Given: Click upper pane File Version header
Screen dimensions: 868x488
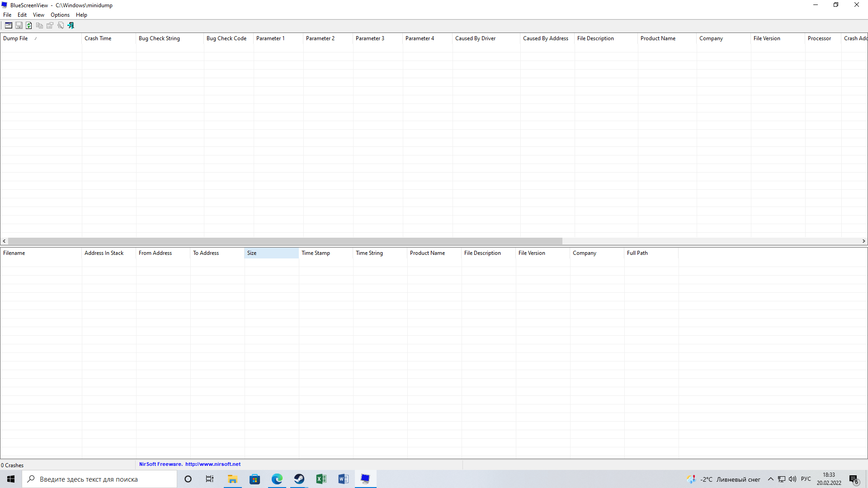Looking at the screenshot, I should point(778,38).
